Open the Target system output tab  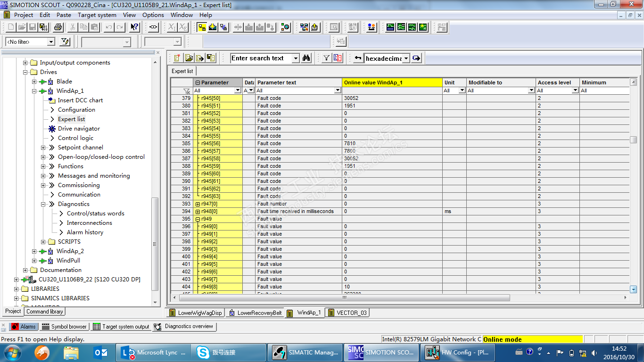pyautogui.click(x=121, y=326)
